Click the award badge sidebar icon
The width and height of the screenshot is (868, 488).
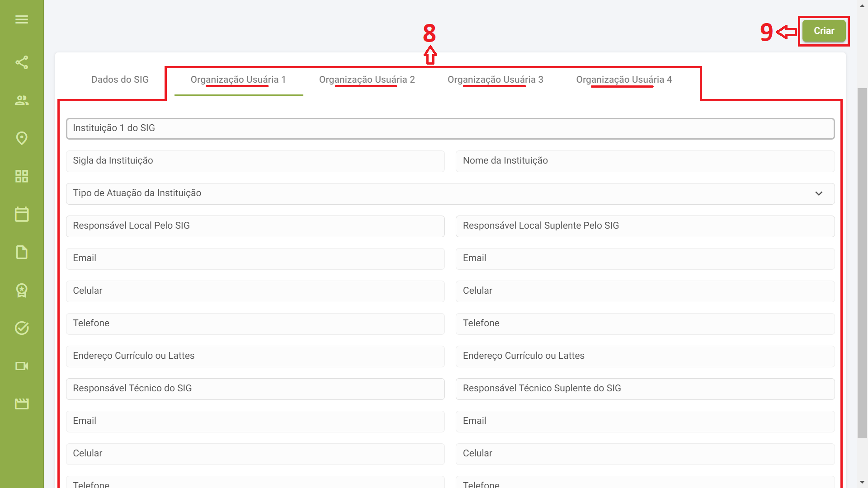point(22,290)
